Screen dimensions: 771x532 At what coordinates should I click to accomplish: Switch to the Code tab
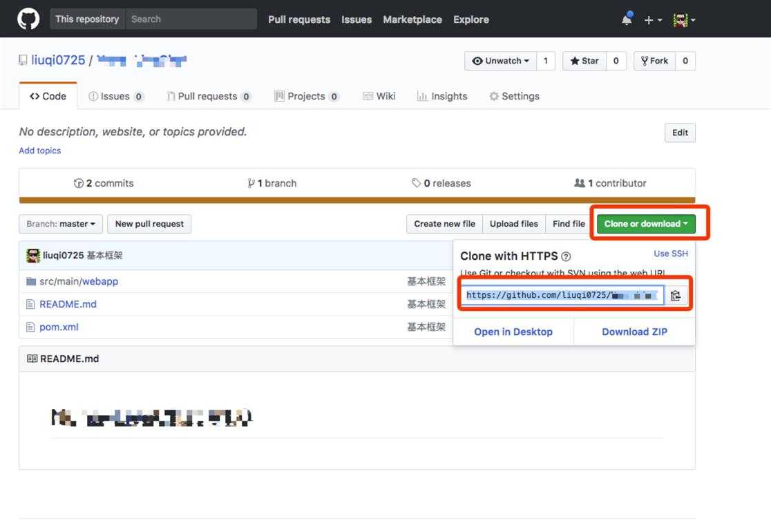[48, 96]
